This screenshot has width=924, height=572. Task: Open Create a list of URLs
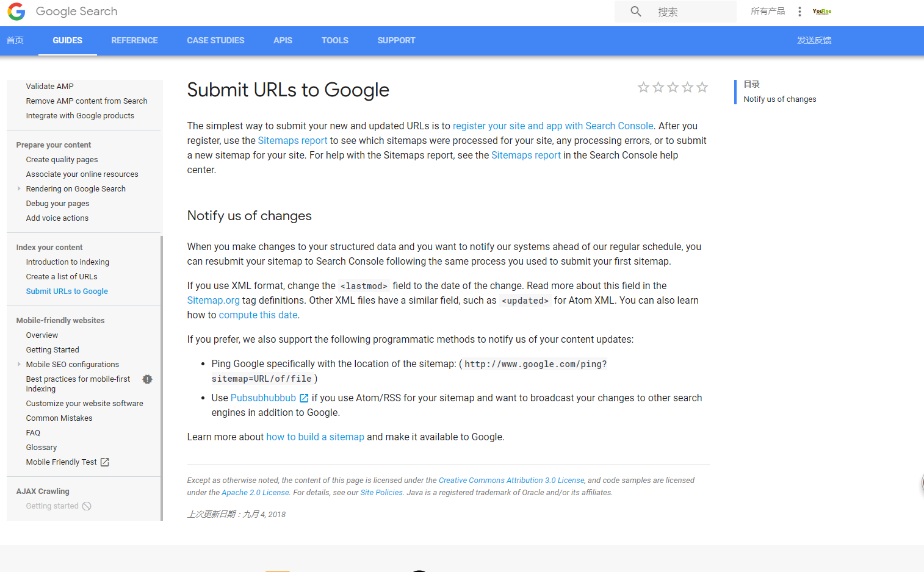(x=62, y=277)
